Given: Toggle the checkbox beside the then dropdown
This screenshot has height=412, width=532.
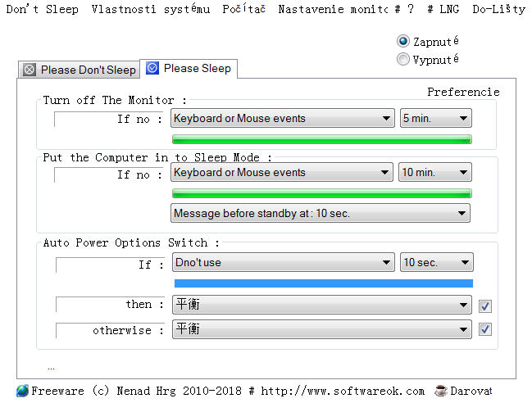Looking at the screenshot, I should click(x=484, y=306).
